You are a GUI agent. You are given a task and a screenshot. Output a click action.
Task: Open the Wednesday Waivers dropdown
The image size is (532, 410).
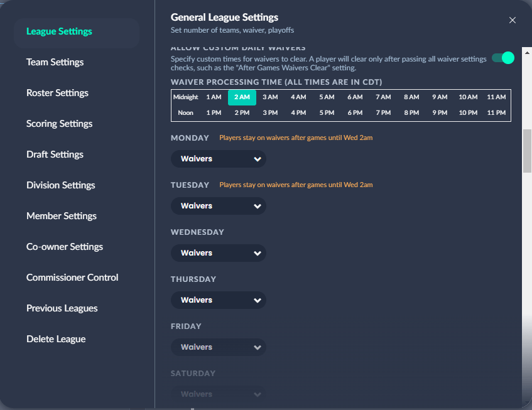(x=218, y=252)
